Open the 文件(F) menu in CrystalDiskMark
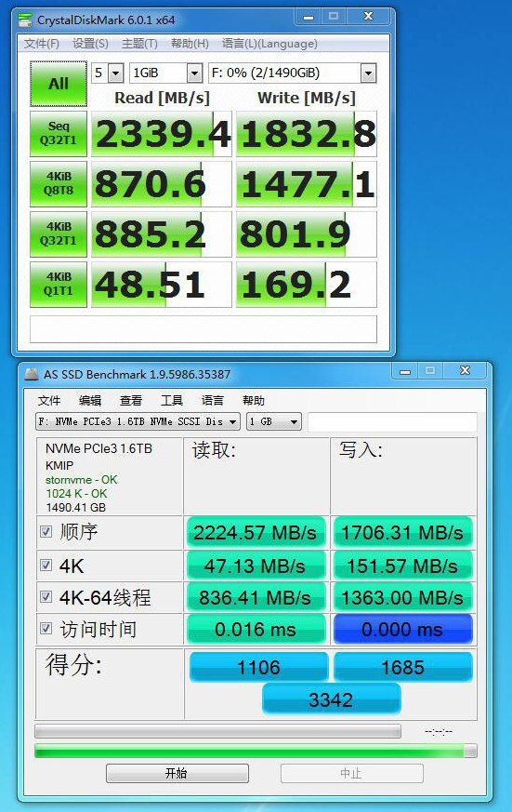Viewport: 512px width, 812px height. [x=42, y=44]
